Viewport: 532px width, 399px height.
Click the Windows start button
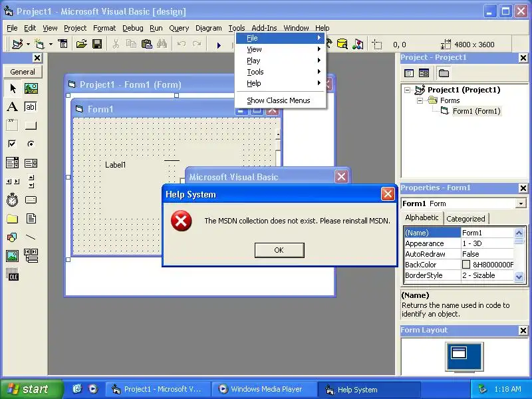(x=31, y=389)
